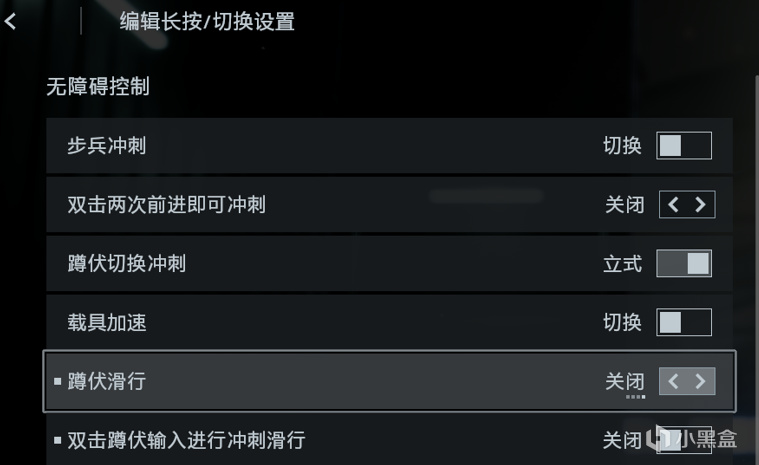This screenshot has height=465, width=759.
Task: Click left arrow for 双击两次前进即可冲刺
Action: (x=674, y=205)
